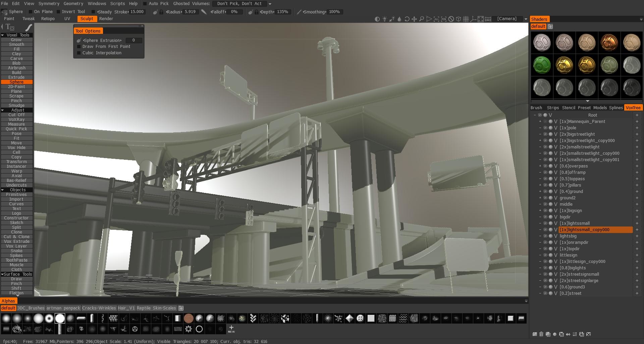The height and width of the screenshot is (344, 644).
Task: Select the Vox Extrude tool
Action: 16,242
